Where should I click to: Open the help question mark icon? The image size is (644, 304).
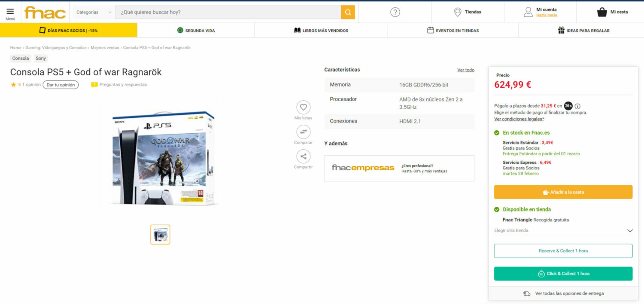(395, 12)
